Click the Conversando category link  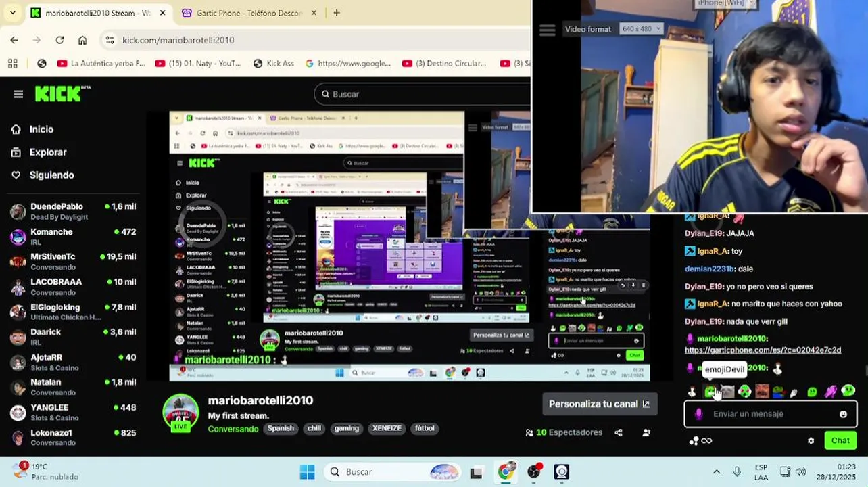tap(233, 429)
